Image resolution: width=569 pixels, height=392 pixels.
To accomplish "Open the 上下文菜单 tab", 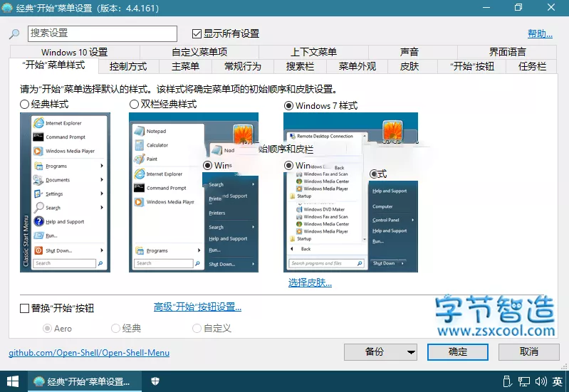I will (313, 52).
